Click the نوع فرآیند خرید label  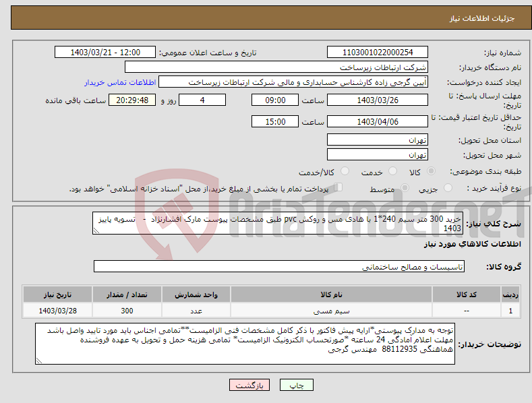[494, 188]
